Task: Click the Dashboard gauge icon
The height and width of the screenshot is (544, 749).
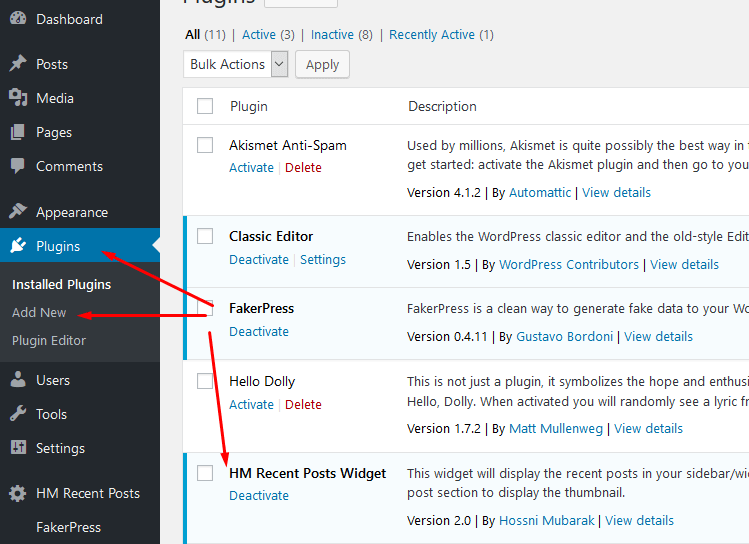Action: [18, 19]
